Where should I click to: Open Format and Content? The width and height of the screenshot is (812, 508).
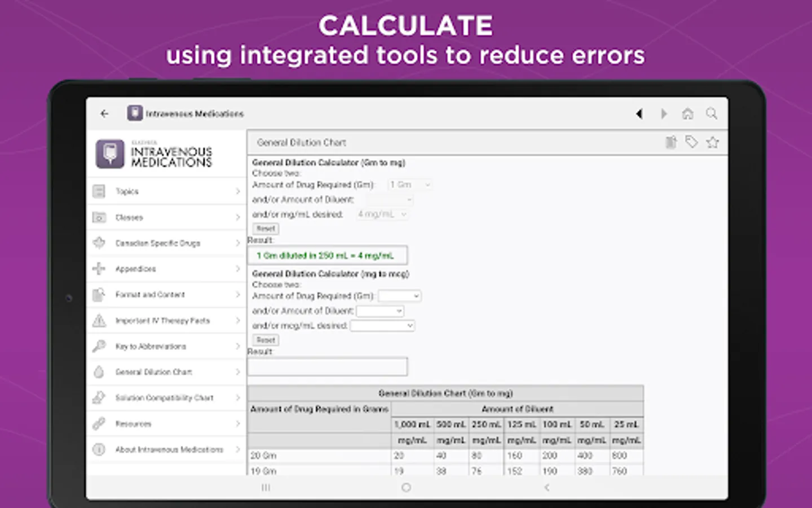166,295
